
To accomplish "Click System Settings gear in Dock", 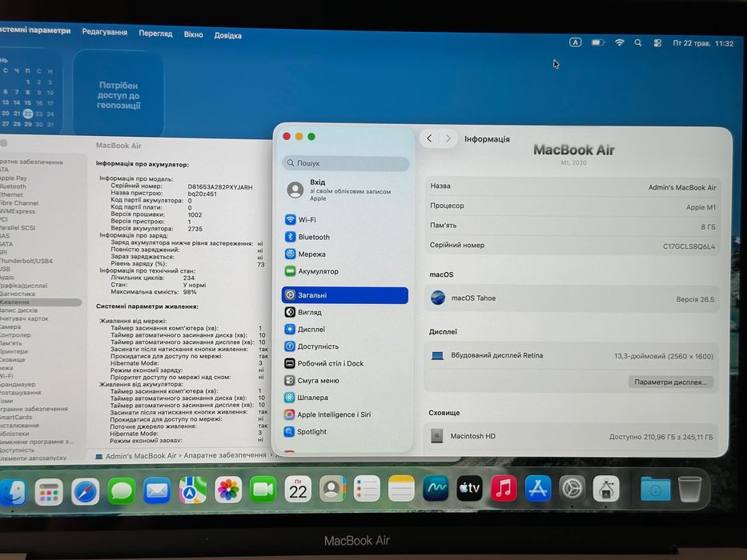I will (572, 488).
